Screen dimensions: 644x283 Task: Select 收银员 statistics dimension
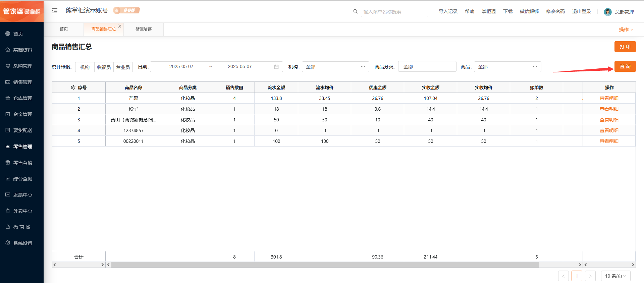tap(104, 67)
